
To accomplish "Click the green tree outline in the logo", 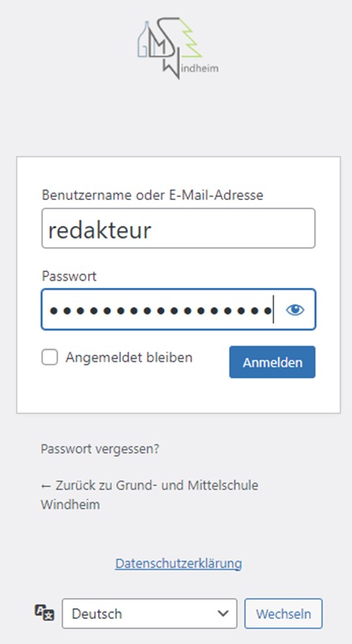I will click(191, 38).
